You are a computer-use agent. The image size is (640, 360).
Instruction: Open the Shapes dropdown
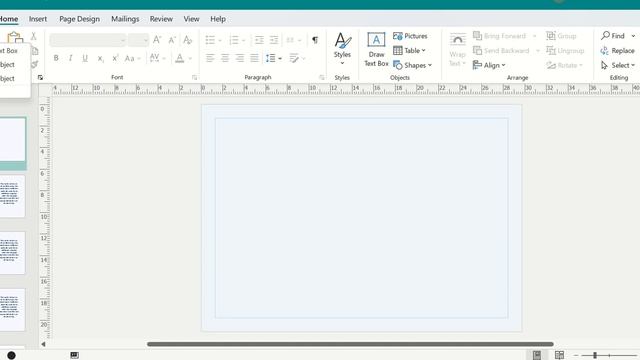point(412,65)
